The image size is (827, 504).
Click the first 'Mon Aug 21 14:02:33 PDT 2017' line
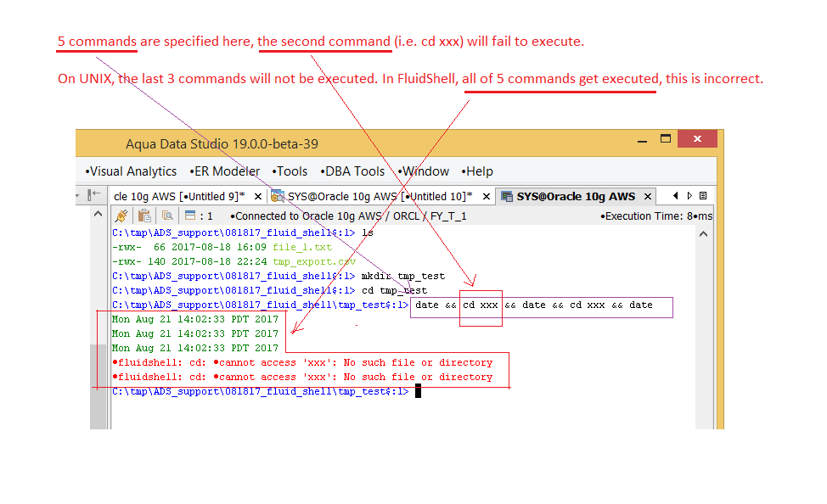coord(195,320)
